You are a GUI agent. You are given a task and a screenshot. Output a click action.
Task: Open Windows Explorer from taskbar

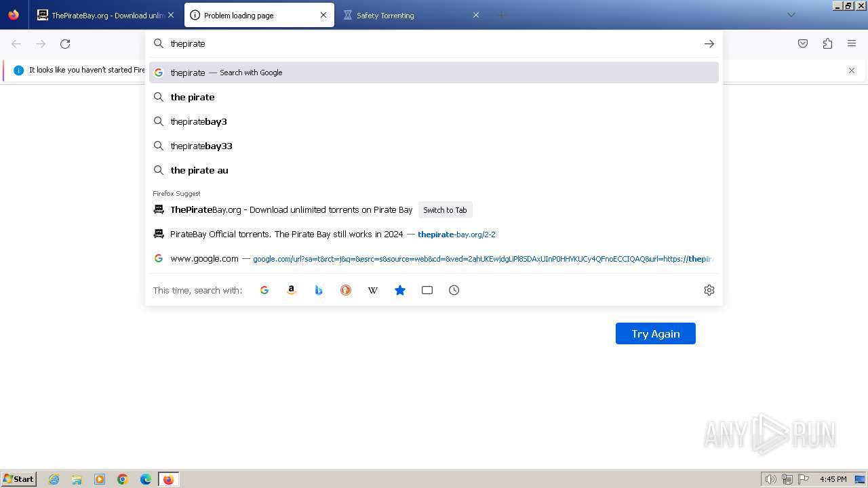click(x=77, y=479)
